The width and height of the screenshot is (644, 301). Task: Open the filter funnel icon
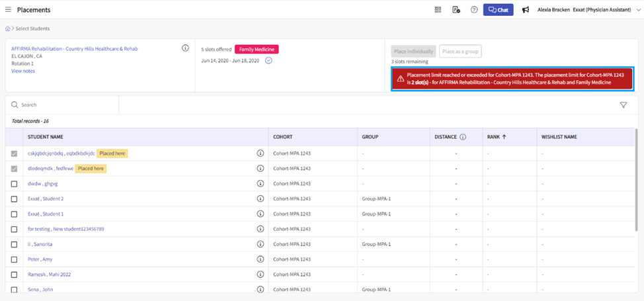point(623,105)
